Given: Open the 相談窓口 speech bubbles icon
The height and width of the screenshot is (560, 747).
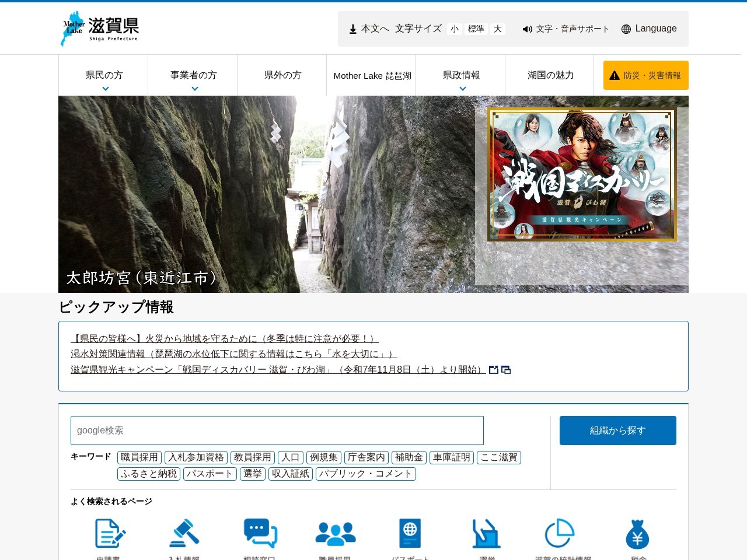Looking at the screenshot, I should tap(260, 533).
